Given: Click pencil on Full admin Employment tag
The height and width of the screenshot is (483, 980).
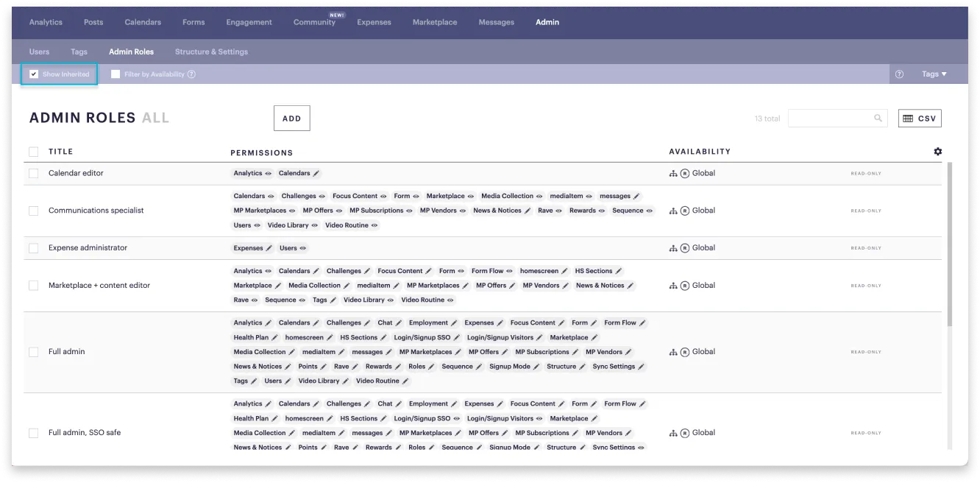Looking at the screenshot, I should [455, 323].
